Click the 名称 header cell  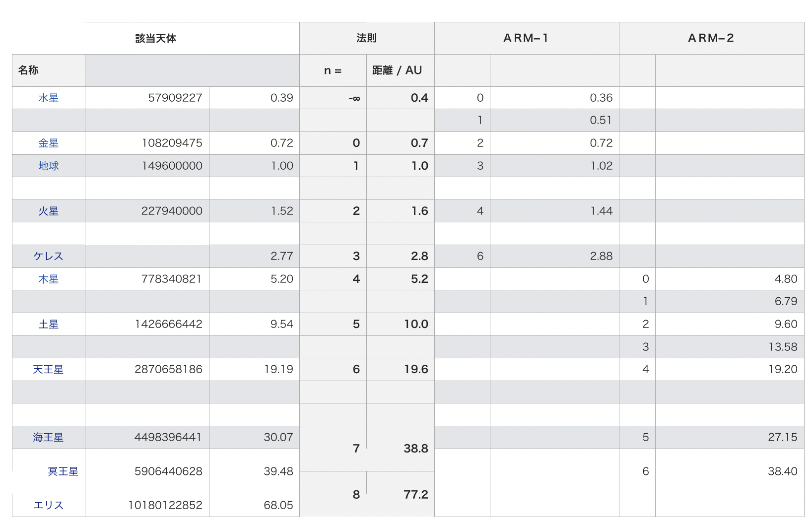[28, 70]
